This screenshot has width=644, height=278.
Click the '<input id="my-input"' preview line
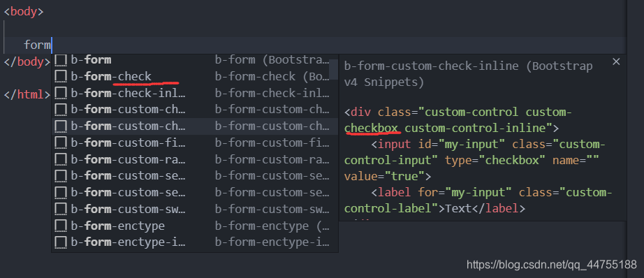click(488, 145)
